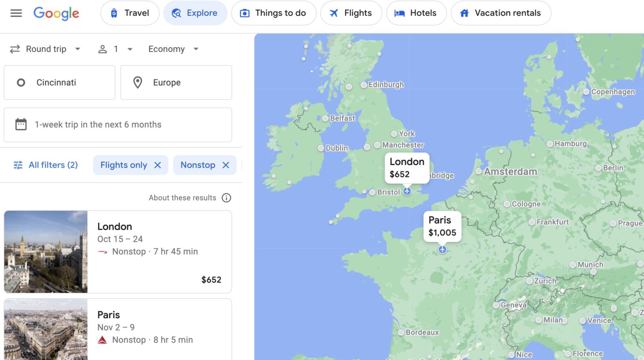Click the Things to do camera icon

[x=244, y=13]
